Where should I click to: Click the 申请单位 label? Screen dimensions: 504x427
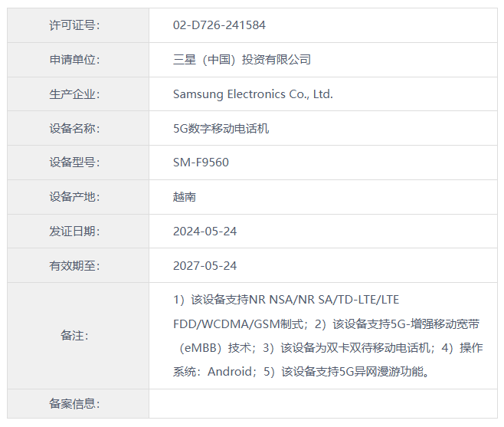(x=74, y=60)
